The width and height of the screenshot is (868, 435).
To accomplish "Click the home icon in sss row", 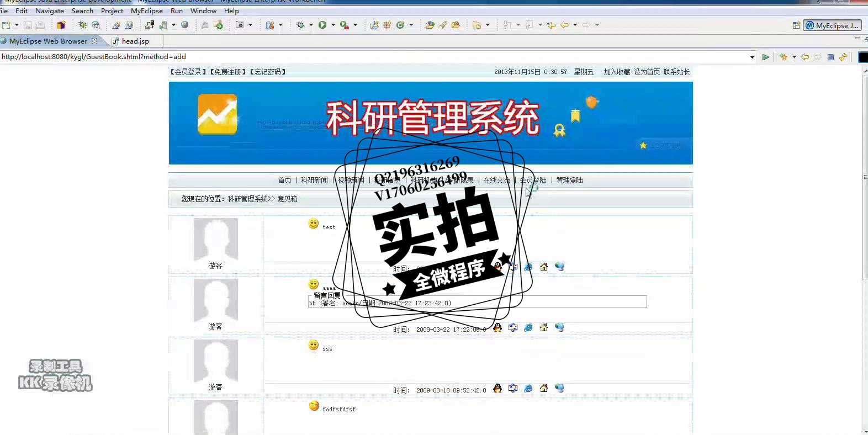I will [544, 388].
